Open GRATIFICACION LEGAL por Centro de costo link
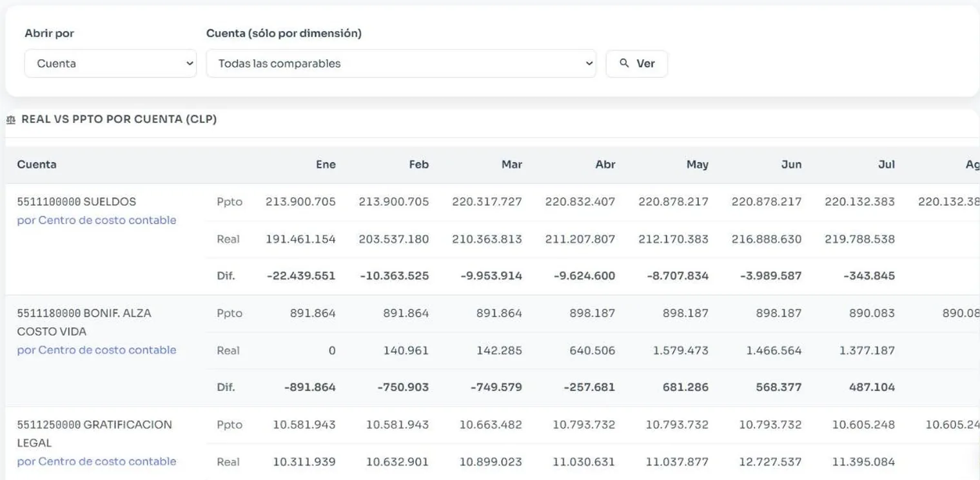Image resolution: width=980 pixels, height=480 pixels. pos(97,462)
